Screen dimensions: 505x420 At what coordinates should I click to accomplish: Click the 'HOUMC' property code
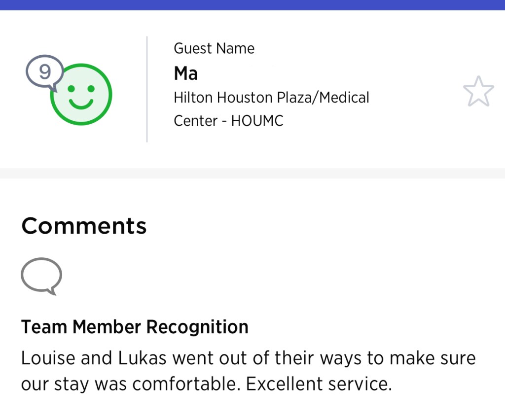[x=257, y=121]
